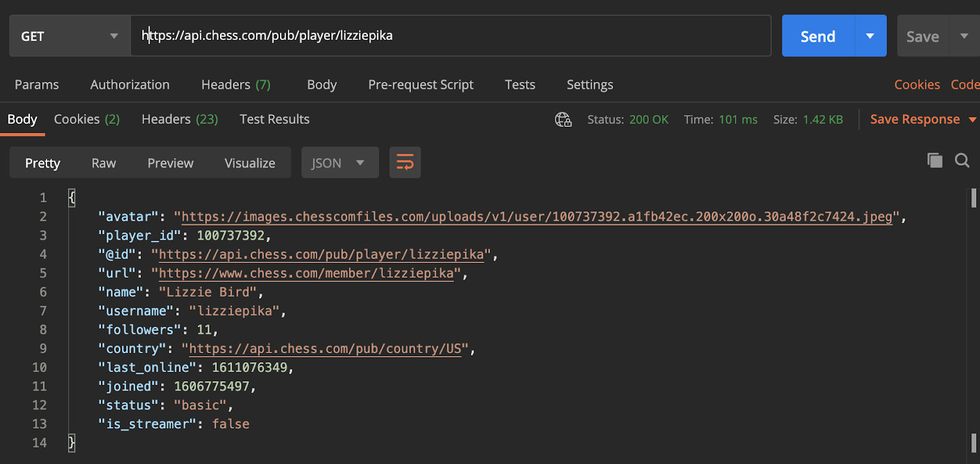980x464 pixels.
Task: Click the closing brace on line 14
Action: coord(72,443)
